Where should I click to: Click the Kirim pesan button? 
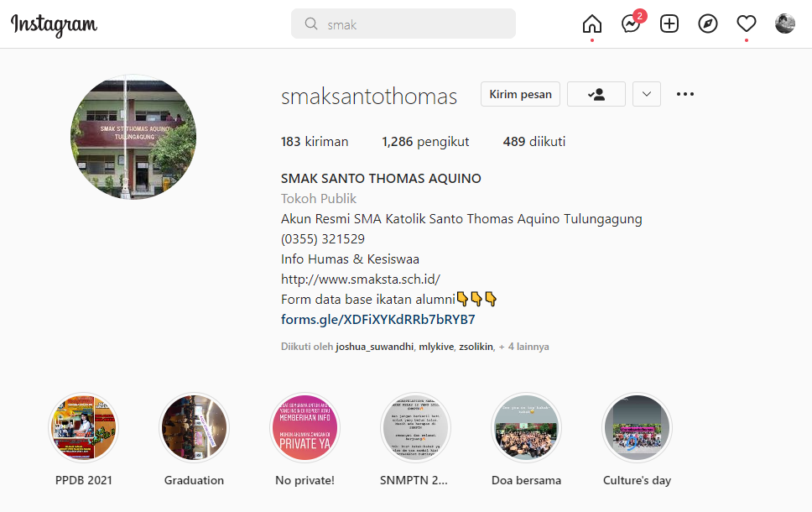[520, 94]
